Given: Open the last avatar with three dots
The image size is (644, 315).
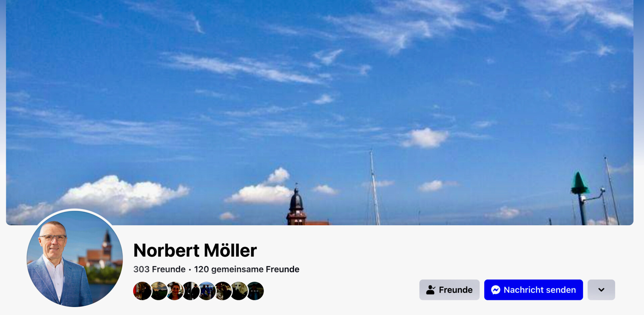Looking at the screenshot, I should 255,291.
